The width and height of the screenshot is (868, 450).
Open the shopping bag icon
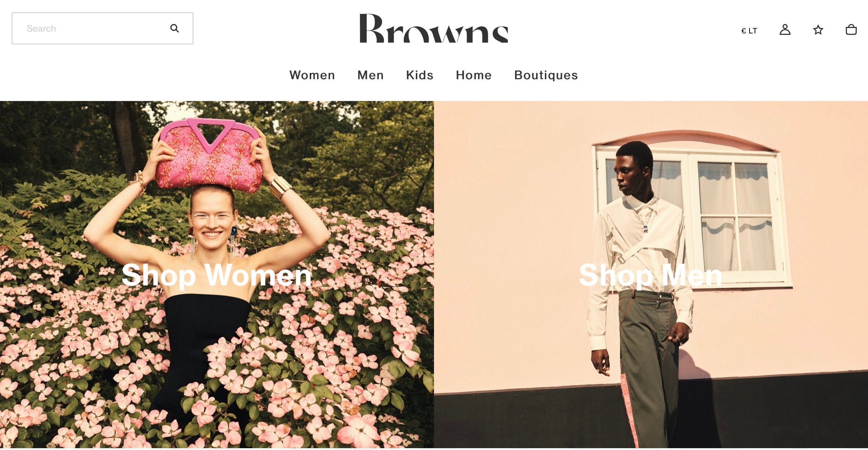tap(851, 29)
